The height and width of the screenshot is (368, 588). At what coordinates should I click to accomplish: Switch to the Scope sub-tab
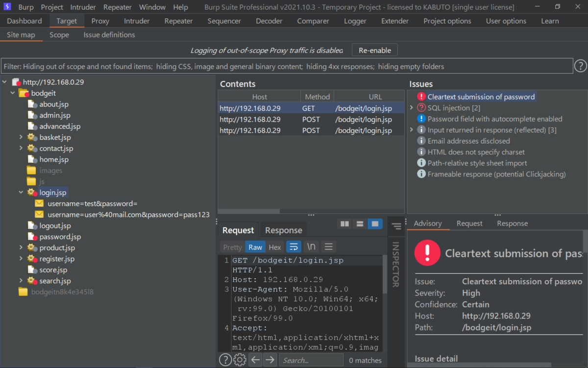(59, 35)
